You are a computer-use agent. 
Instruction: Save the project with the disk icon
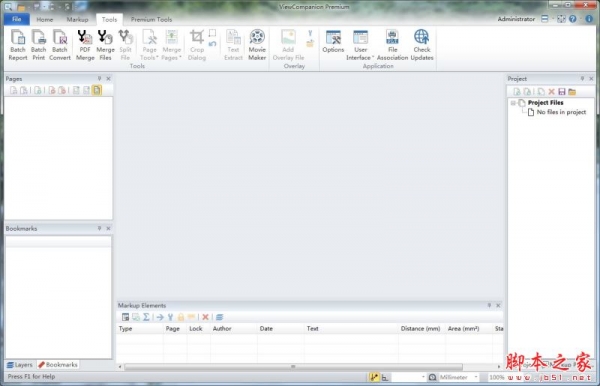(562, 91)
